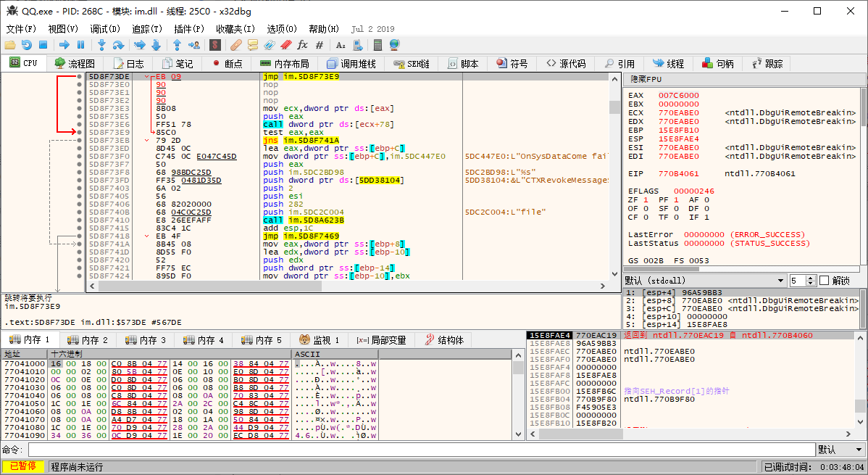Screen dimensions: 868x475
Task: Click the Step Over icon
Action: (x=118, y=45)
